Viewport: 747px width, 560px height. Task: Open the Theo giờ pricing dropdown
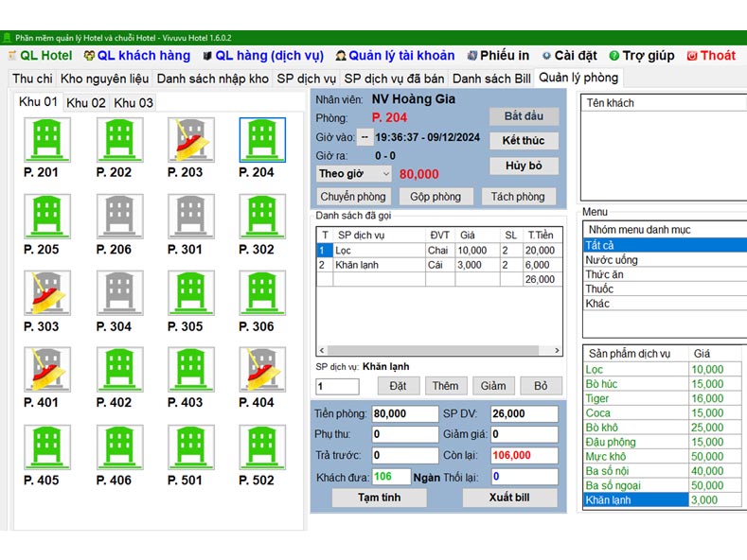pyautogui.click(x=354, y=174)
